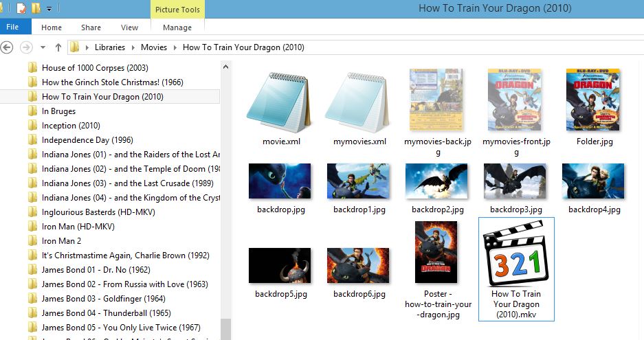The width and height of the screenshot is (644, 340).
Task: Open How the Grinch Stole Christmas! folder
Action: (x=113, y=82)
